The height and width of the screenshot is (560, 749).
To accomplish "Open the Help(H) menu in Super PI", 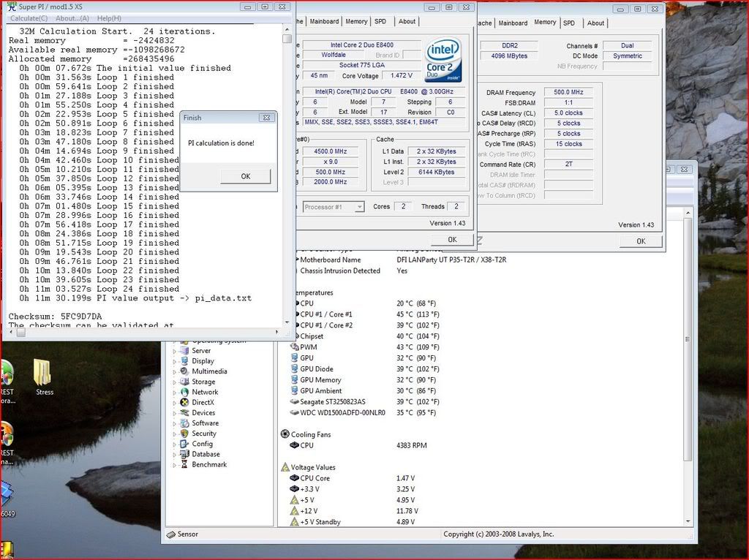I will [109, 18].
